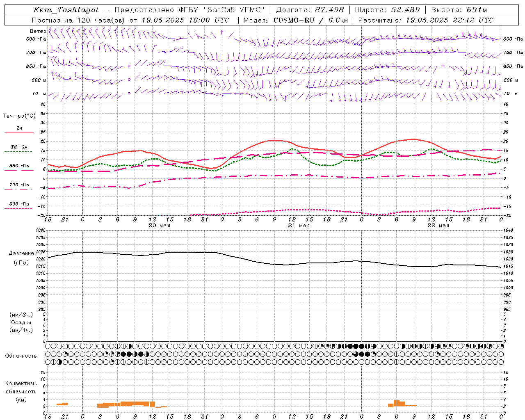Select the 'ЗапСиб УГМС' provider text

click(x=234, y=10)
